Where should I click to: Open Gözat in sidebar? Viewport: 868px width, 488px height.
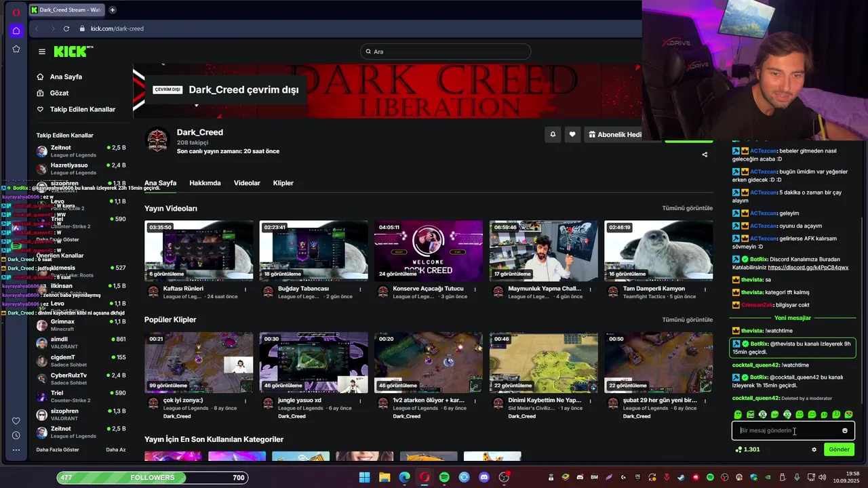click(59, 93)
